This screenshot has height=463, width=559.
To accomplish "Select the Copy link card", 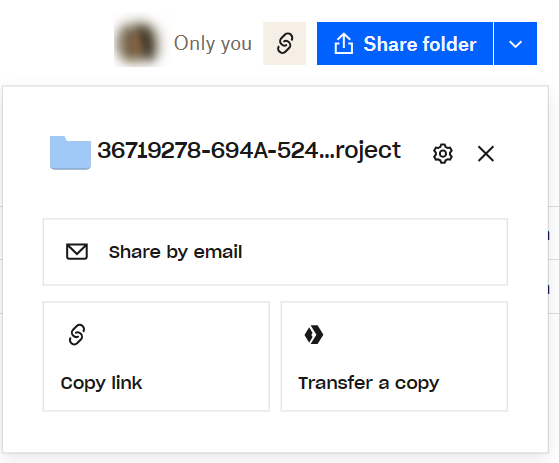I will point(156,356).
